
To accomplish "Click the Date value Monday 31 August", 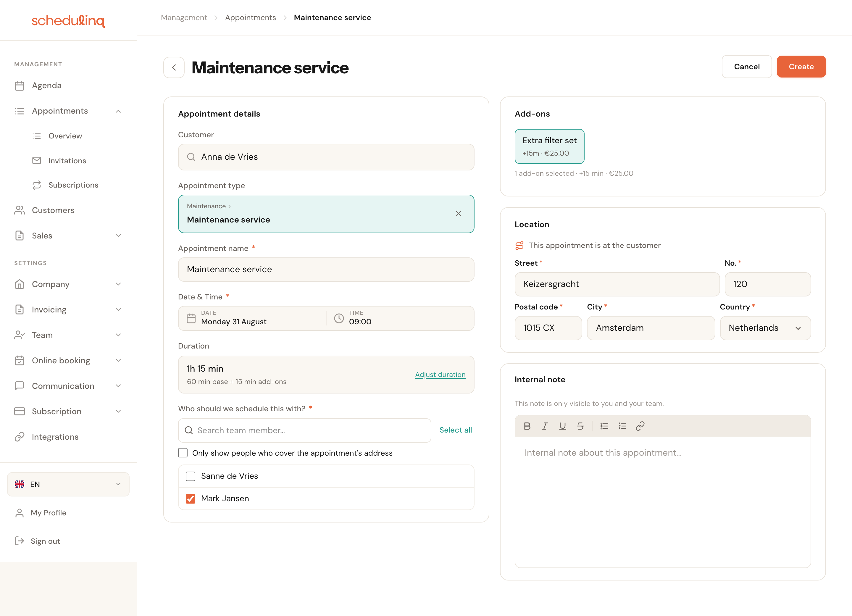I will [234, 322].
